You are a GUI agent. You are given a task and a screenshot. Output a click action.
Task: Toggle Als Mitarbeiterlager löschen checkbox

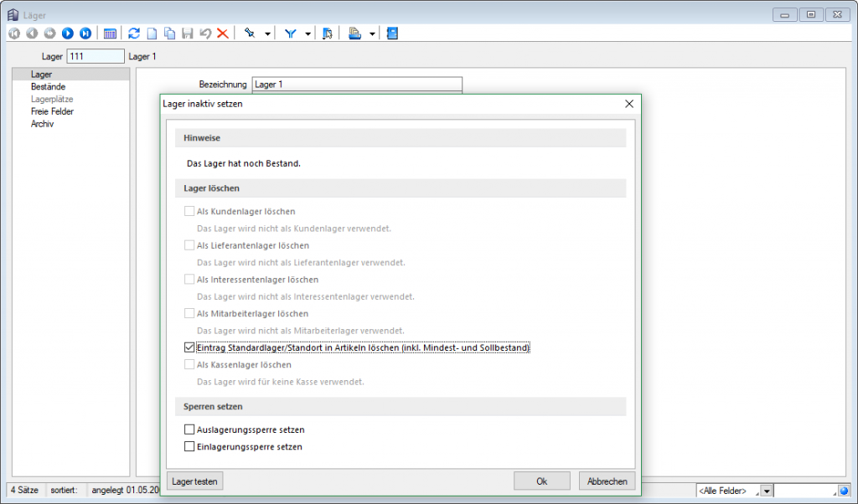189,313
